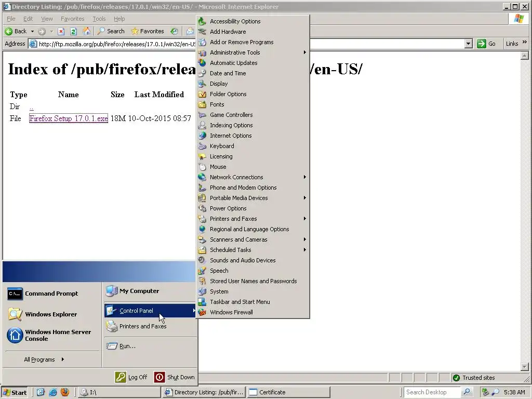Click the Add Hardware icon

coord(202,32)
